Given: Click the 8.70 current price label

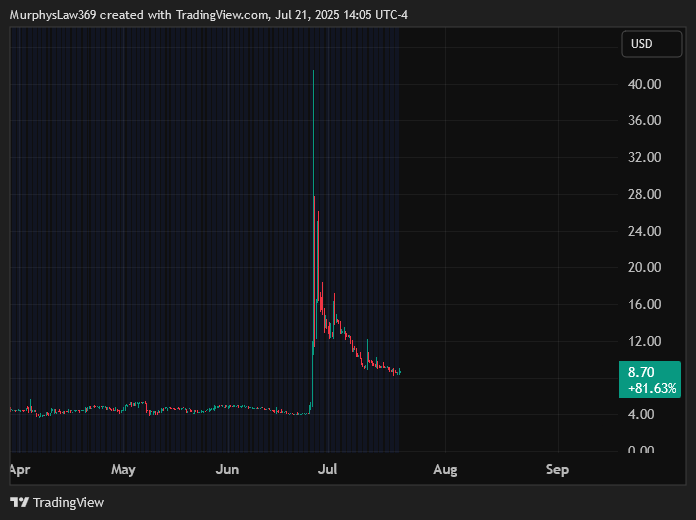Looking at the screenshot, I should [641, 372].
